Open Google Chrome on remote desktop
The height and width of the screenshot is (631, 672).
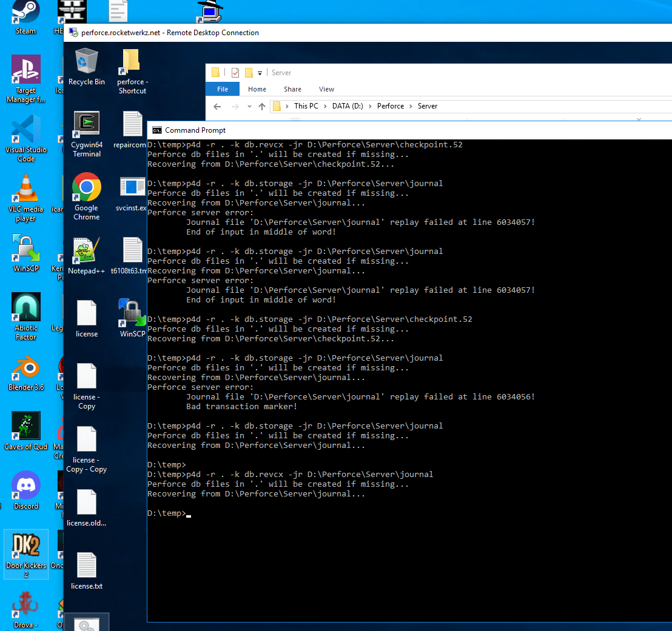86,188
